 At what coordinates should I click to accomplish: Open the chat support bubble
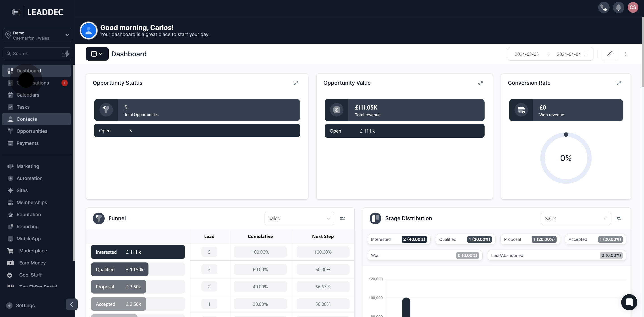coord(629,302)
